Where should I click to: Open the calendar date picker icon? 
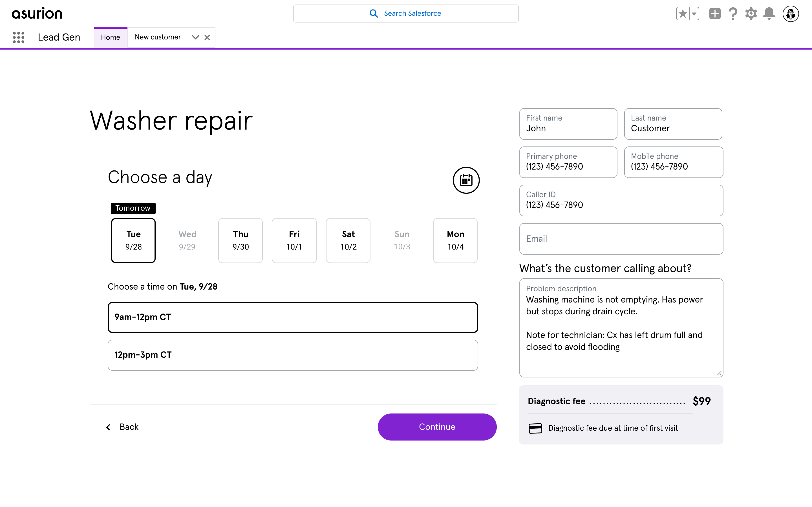point(466,180)
